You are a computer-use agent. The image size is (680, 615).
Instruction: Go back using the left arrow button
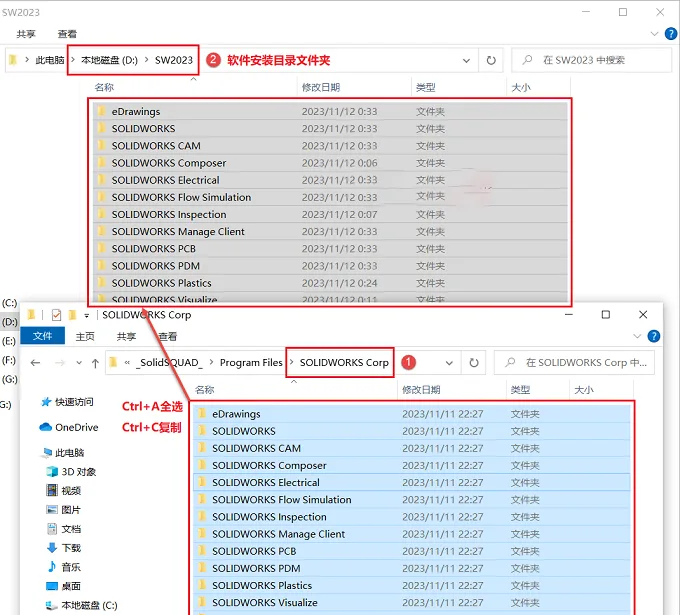[36, 363]
